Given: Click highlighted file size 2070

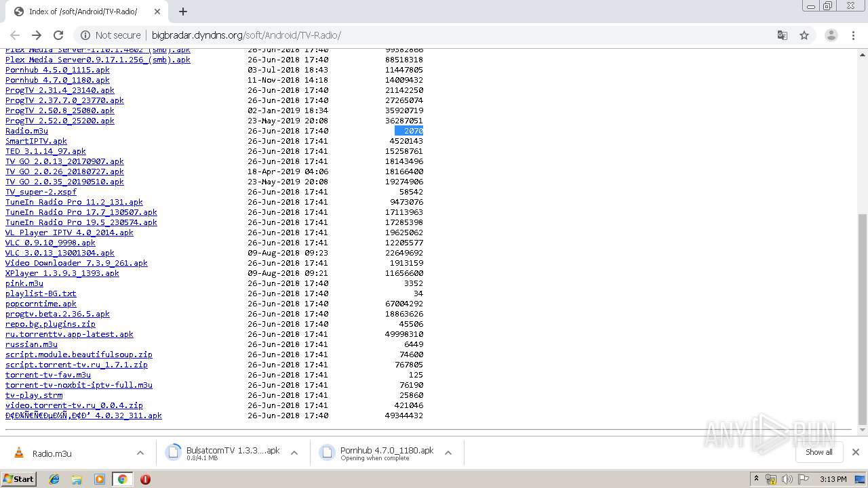Looking at the screenshot, I should pos(409,131).
